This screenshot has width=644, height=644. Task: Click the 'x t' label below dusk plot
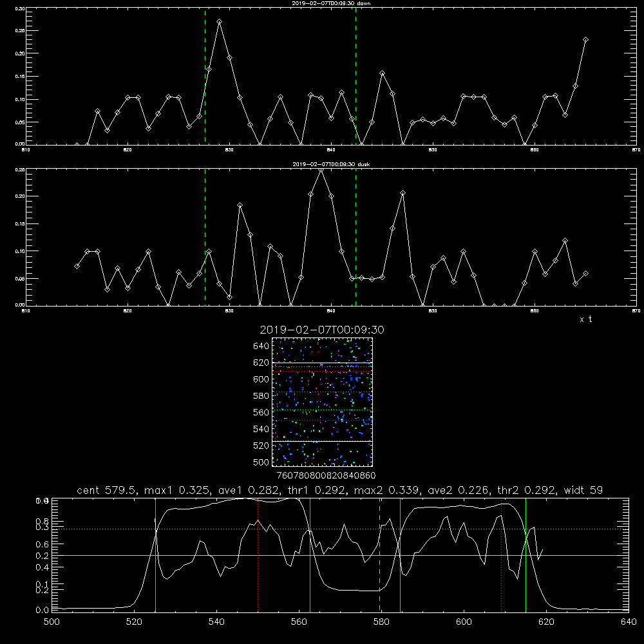[x=585, y=319]
